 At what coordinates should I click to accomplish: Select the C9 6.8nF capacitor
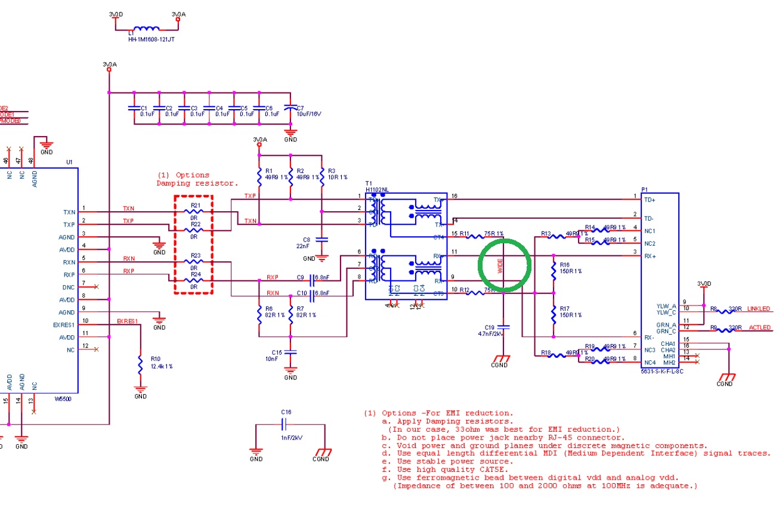click(312, 280)
